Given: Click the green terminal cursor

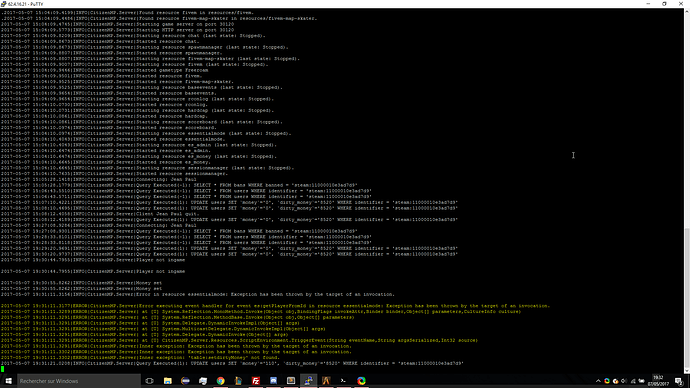Looking at the screenshot, I should pyautogui.click(x=3, y=369).
